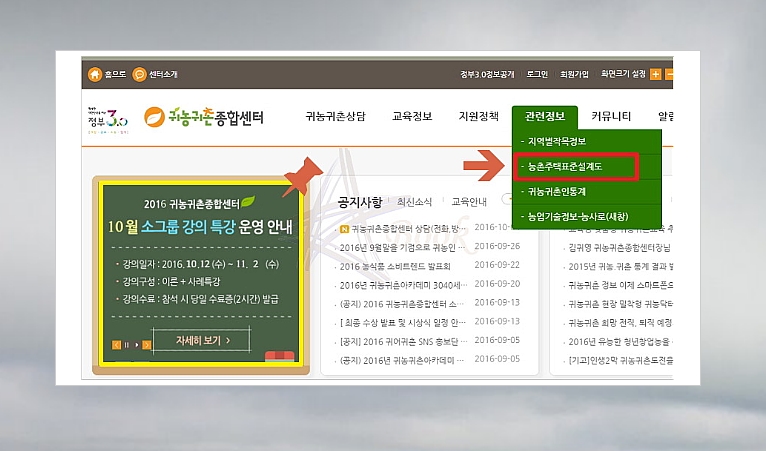Open article 귀농귀촌 정보 이제 스마트폰으
The width and height of the screenshot is (766, 451).
[x=620, y=285]
